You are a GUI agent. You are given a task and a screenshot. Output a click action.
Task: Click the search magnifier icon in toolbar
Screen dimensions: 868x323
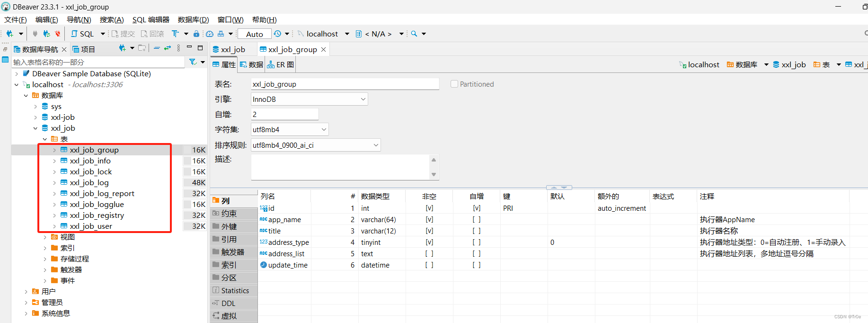point(414,34)
